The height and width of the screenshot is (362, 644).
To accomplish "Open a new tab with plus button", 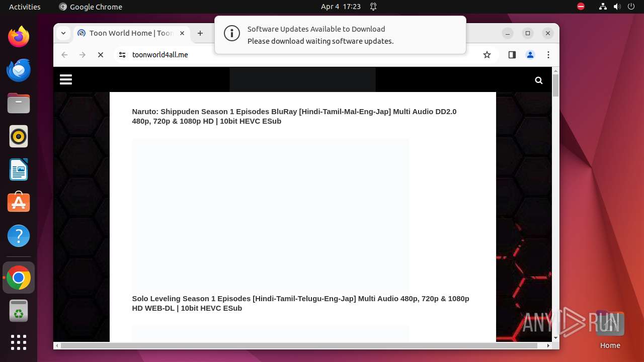I will click(x=200, y=33).
